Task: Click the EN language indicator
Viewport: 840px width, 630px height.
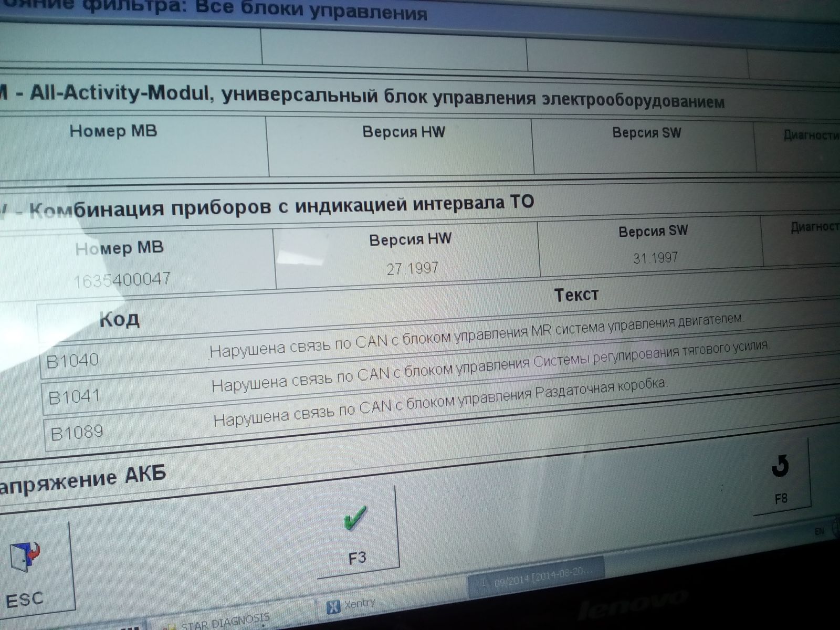Action: click(819, 532)
